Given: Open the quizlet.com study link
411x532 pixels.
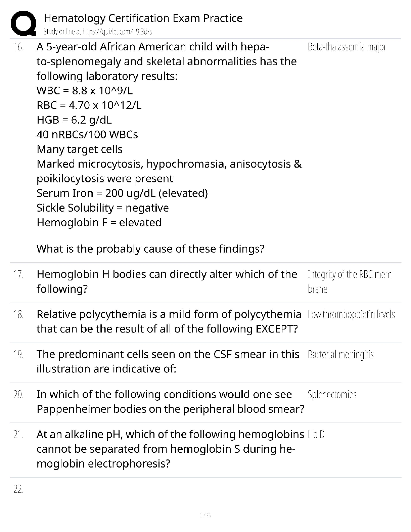Looking at the screenshot, I should click(x=98, y=32).
